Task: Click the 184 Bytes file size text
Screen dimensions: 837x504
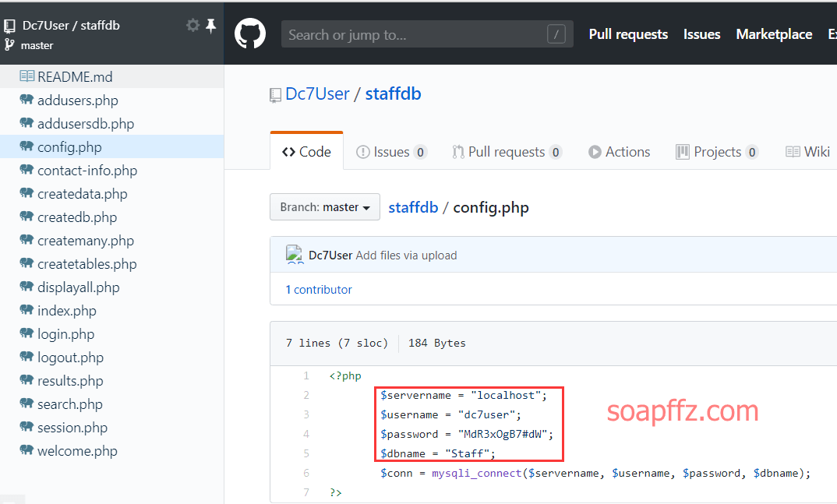Action: click(436, 343)
